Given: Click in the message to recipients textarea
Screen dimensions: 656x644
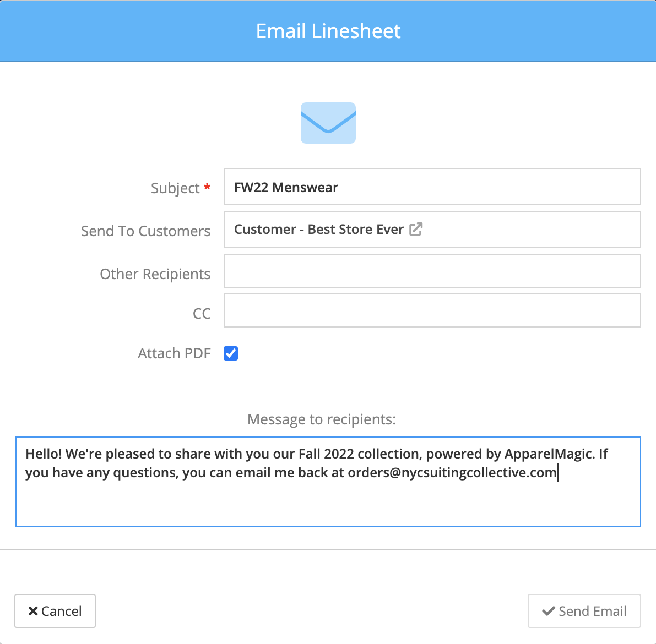Looking at the screenshot, I should coord(328,482).
